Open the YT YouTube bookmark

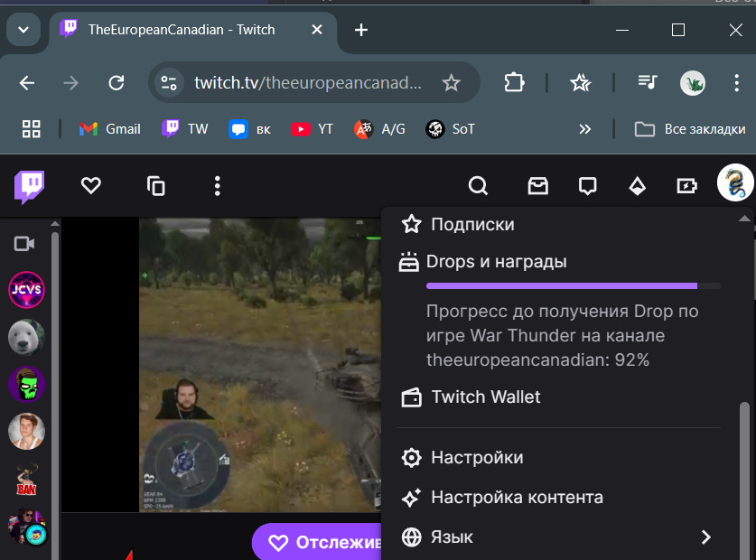click(312, 129)
